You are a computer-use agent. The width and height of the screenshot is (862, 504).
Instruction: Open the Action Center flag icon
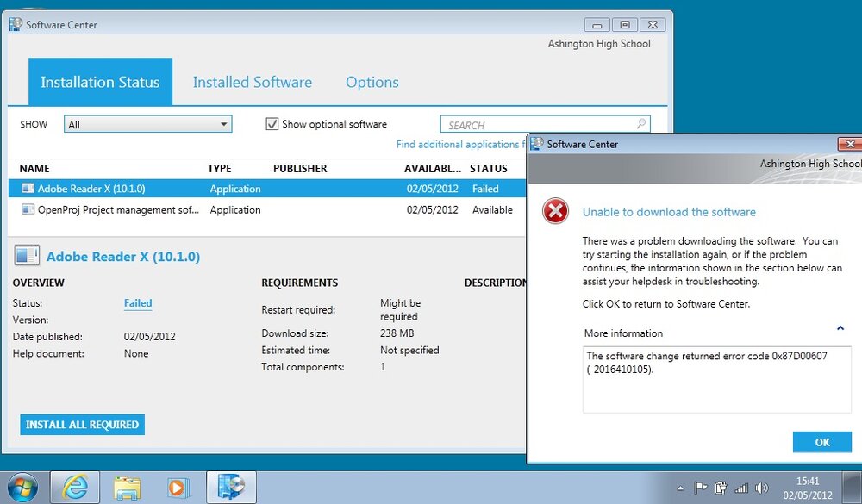click(x=700, y=488)
